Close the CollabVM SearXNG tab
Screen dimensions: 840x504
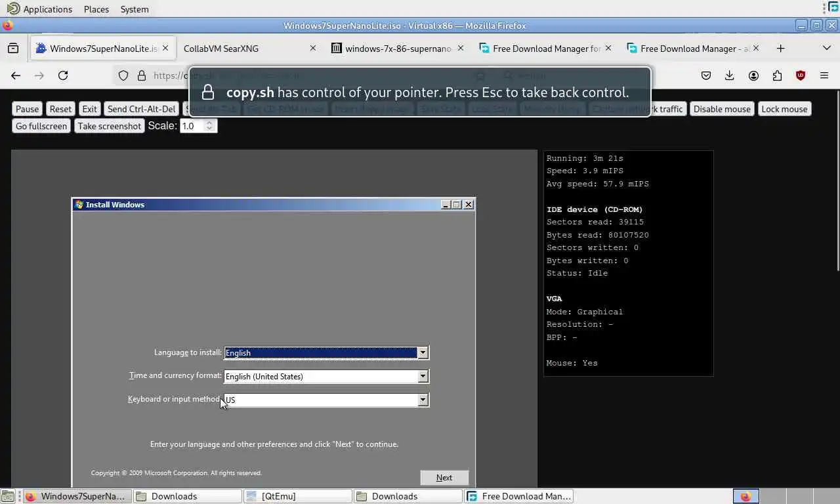(x=313, y=48)
